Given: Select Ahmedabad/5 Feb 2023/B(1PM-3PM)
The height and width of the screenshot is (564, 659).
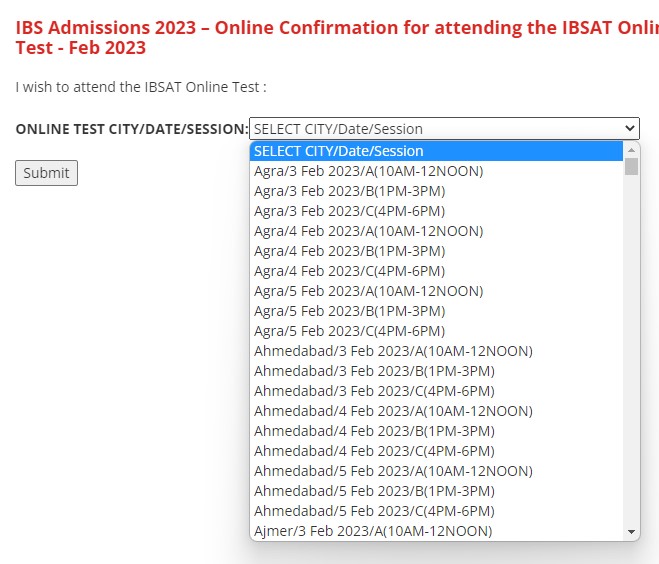Looking at the screenshot, I should (x=374, y=491).
